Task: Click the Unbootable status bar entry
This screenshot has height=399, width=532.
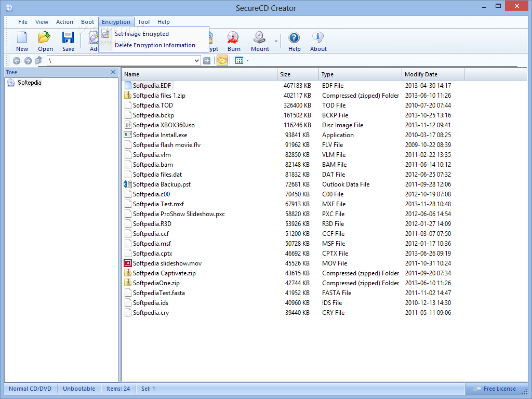Action: [79, 389]
